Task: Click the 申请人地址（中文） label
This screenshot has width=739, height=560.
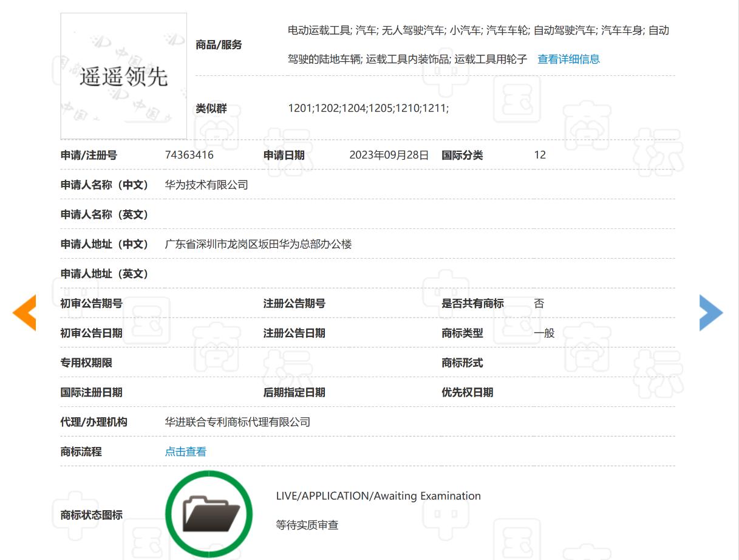Action: 104,244
